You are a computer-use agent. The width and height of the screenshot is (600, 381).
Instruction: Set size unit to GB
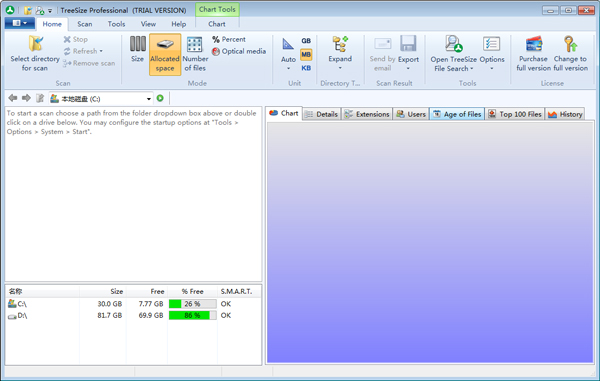pyautogui.click(x=306, y=41)
